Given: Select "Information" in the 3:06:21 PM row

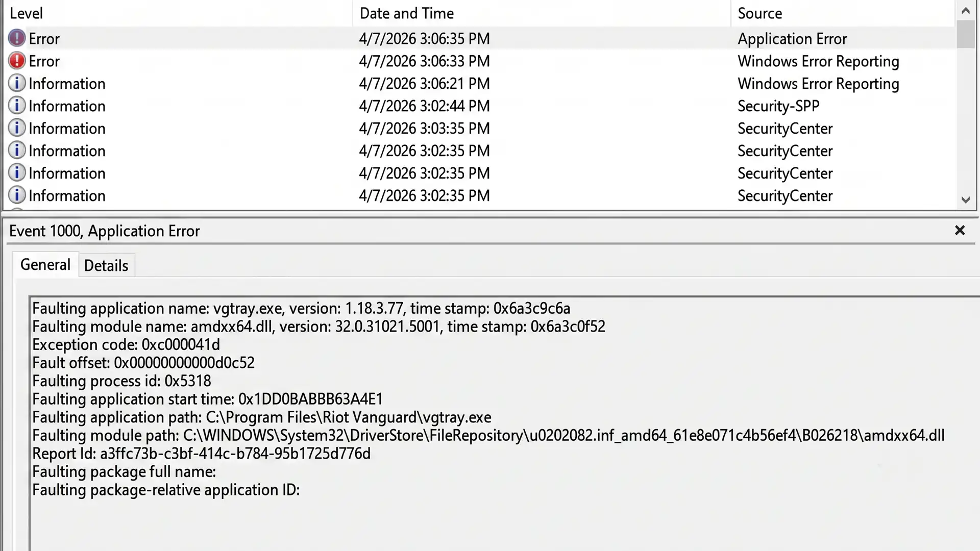Looking at the screenshot, I should click(x=67, y=84).
